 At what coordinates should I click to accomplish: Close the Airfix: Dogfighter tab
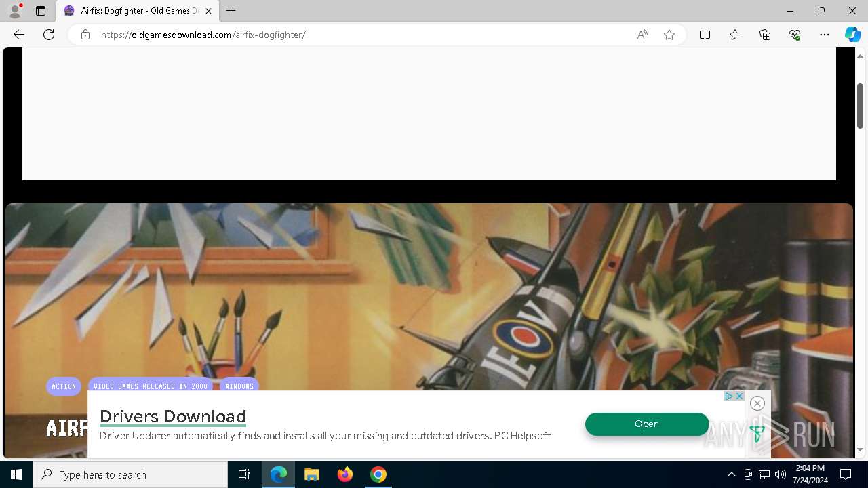[208, 11]
